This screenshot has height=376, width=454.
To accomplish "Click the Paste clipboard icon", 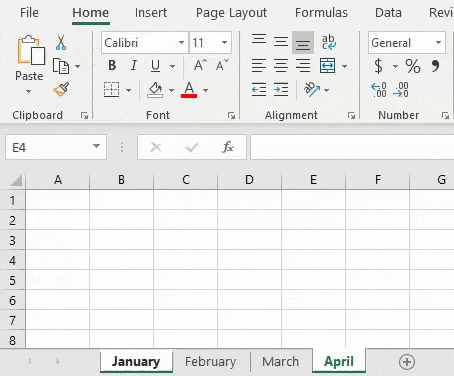I will [30, 50].
